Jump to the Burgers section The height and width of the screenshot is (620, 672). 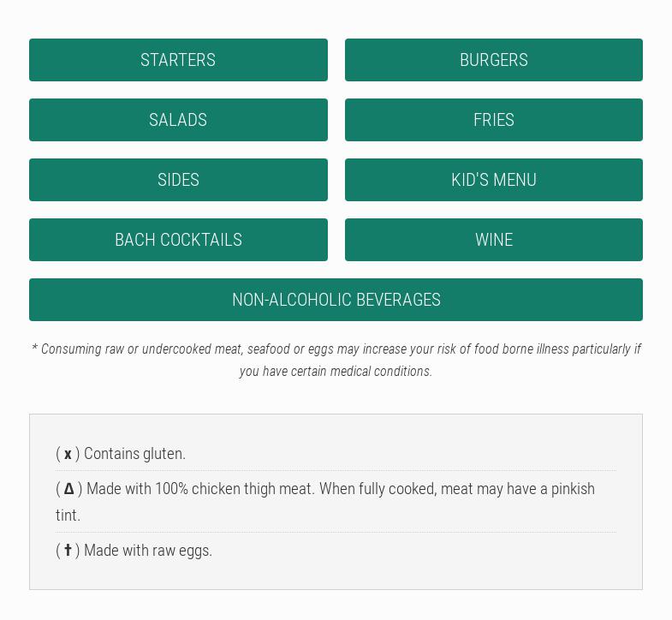point(493,60)
